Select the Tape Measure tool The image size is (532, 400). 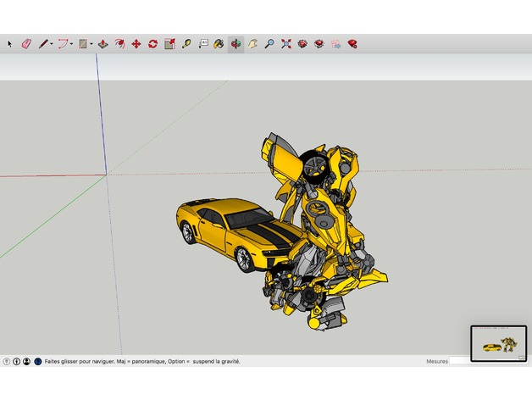click(x=186, y=44)
